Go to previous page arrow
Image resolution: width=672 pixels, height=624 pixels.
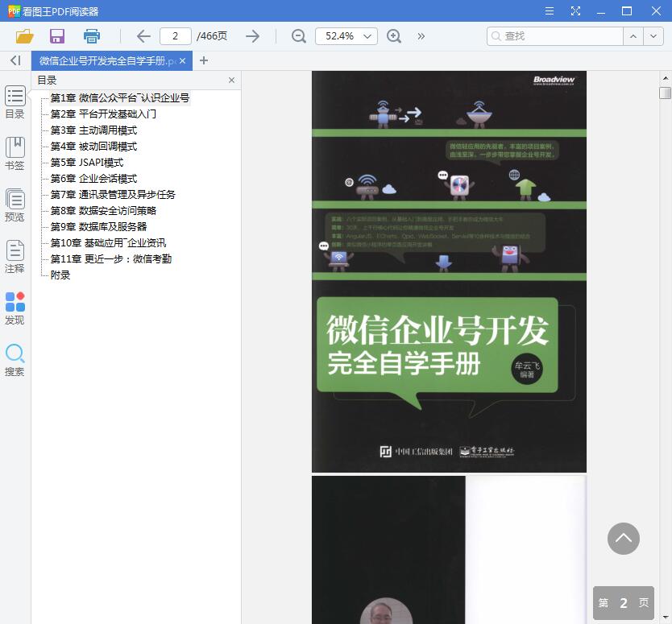(x=143, y=36)
